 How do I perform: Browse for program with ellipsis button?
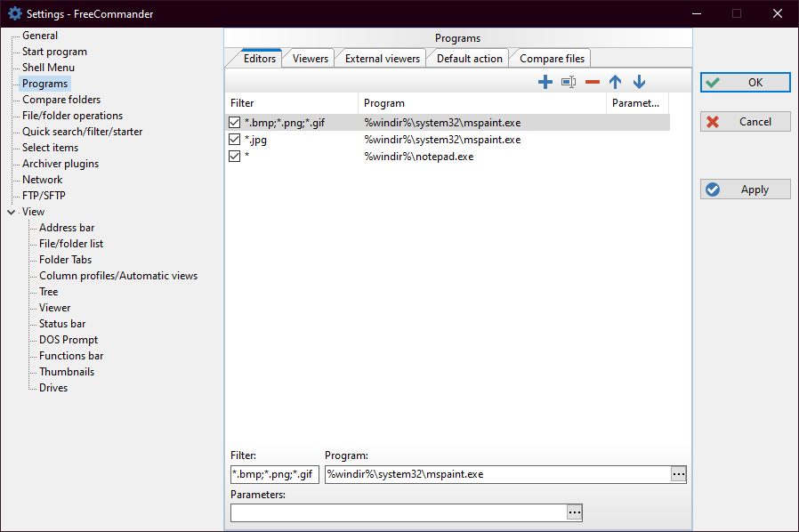point(679,474)
